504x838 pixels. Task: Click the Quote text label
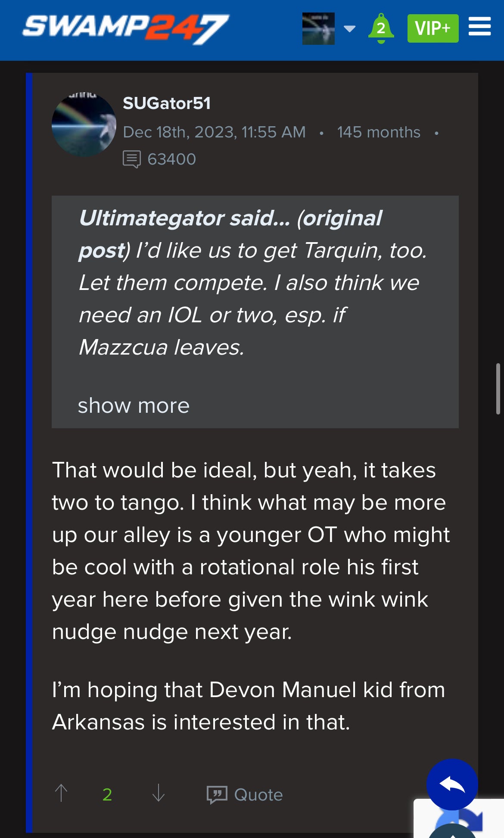tap(258, 794)
